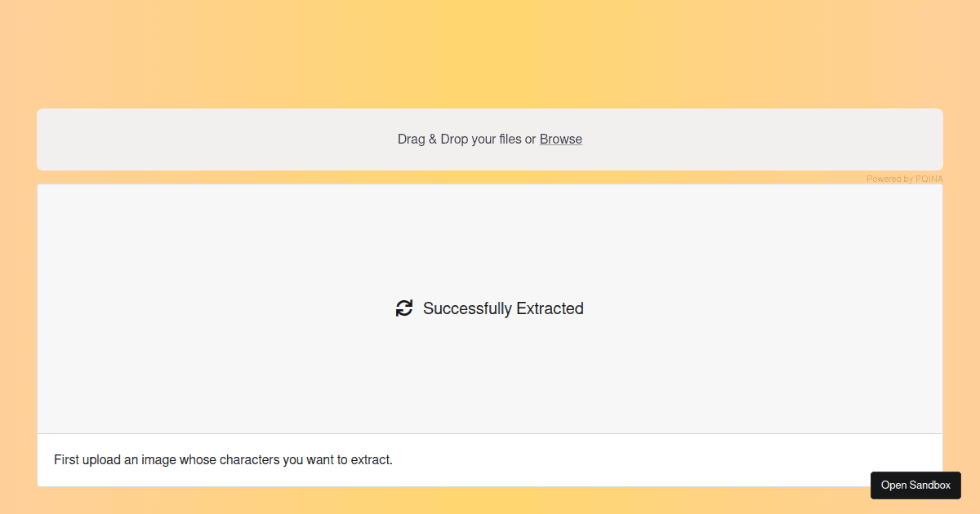Image resolution: width=980 pixels, height=514 pixels.
Task: Click the gray extraction status panel
Action: [490, 308]
